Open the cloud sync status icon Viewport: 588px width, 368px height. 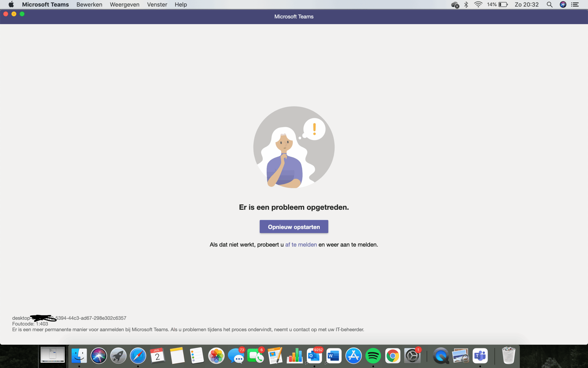[x=455, y=5]
